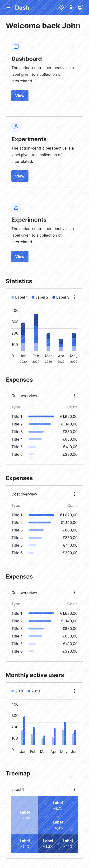This screenshot has height=868, width=89.
Task: Open the user account icon
Action: pyautogui.click(x=71, y=7)
